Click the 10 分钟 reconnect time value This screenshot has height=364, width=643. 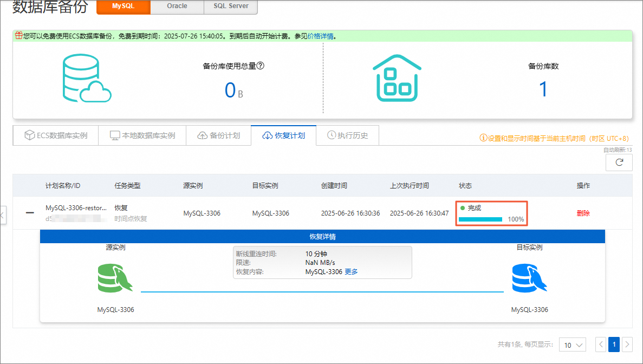[x=316, y=253]
